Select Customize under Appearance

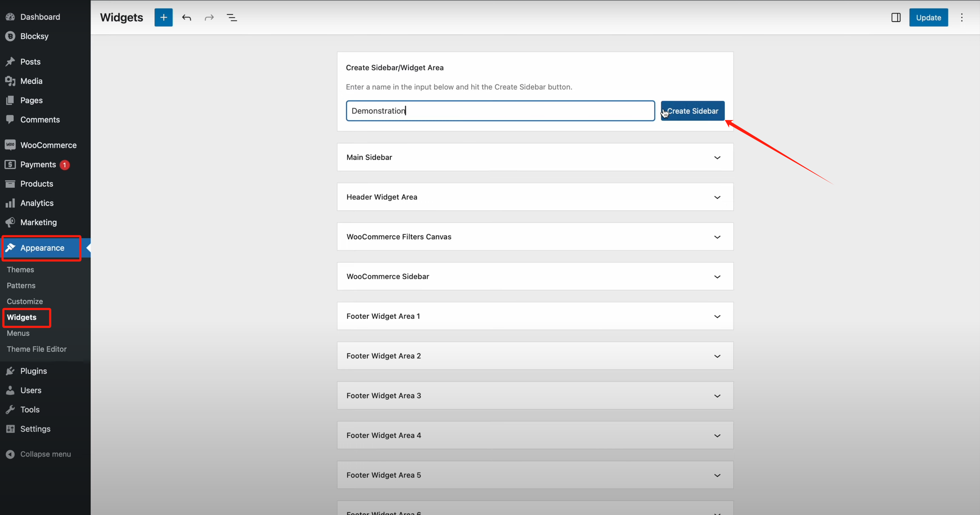pyautogui.click(x=25, y=301)
